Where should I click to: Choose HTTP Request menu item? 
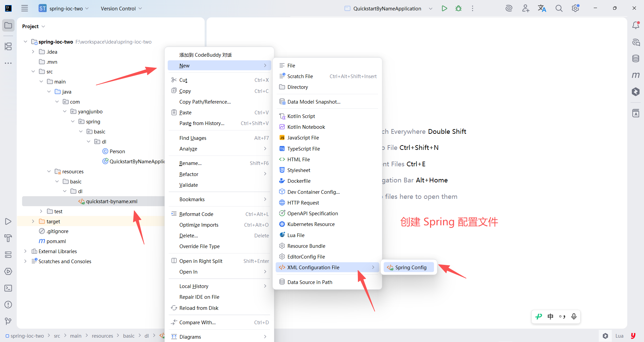point(327,203)
